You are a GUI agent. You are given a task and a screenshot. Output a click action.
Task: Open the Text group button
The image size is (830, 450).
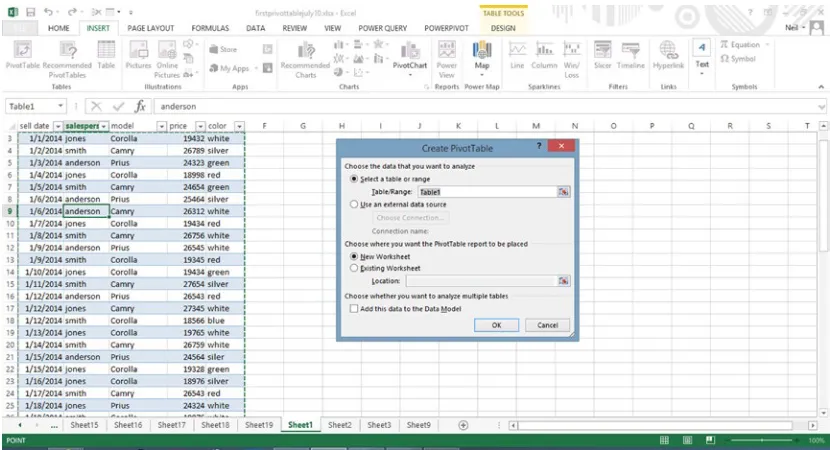click(702, 57)
